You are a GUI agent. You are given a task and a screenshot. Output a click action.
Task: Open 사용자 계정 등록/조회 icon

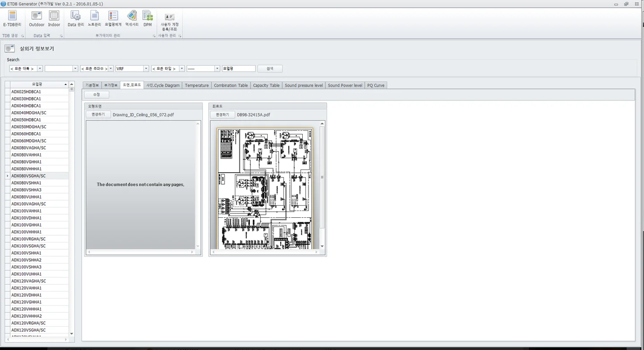[x=170, y=22]
